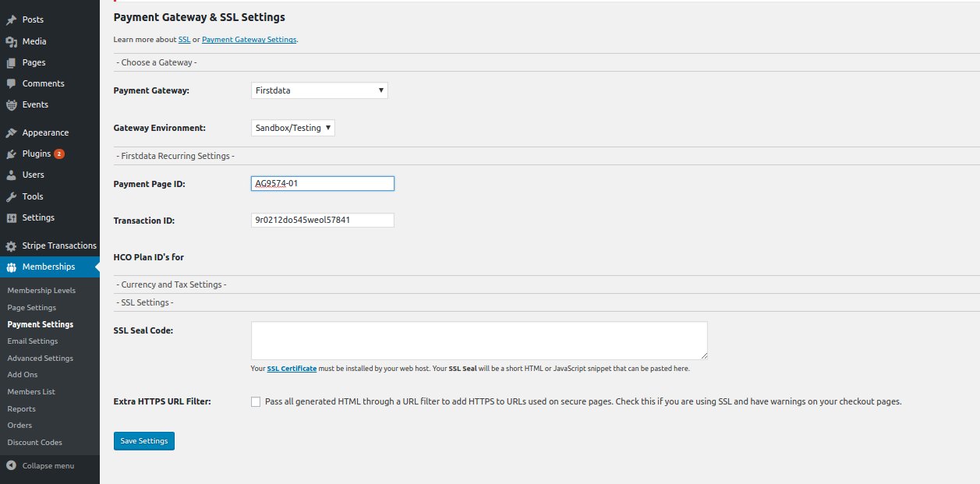Open Discount Codes submenu item
Image resolution: width=980 pixels, height=484 pixels.
pyautogui.click(x=34, y=442)
